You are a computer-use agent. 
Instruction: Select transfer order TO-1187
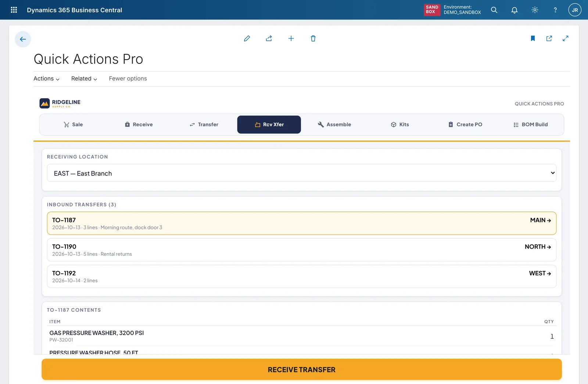coord(301,223)
